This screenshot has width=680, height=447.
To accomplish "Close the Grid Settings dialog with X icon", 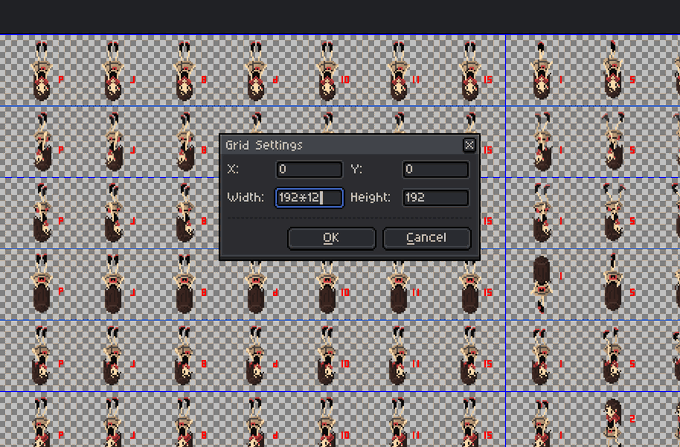I will [x=469, y=145].
